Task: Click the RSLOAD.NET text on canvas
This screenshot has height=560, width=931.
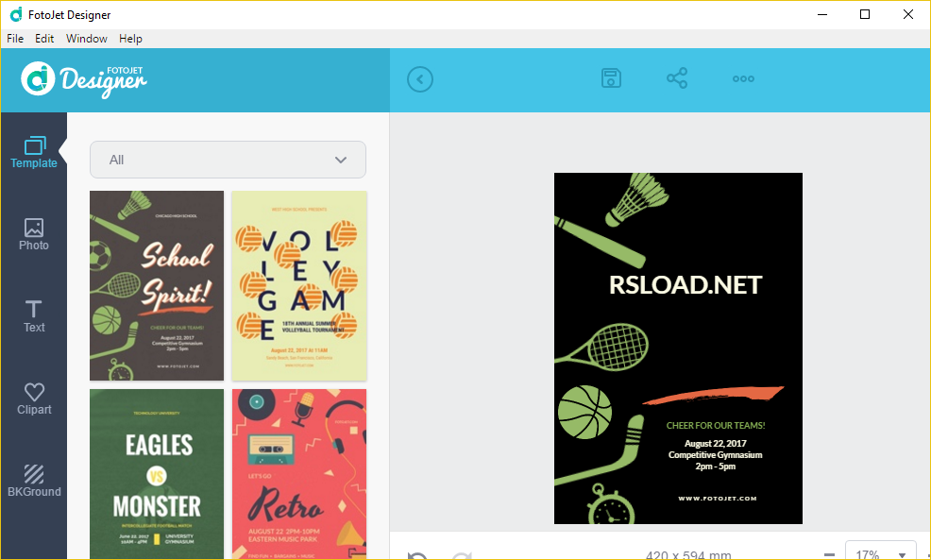Action: tap(686, 285)
